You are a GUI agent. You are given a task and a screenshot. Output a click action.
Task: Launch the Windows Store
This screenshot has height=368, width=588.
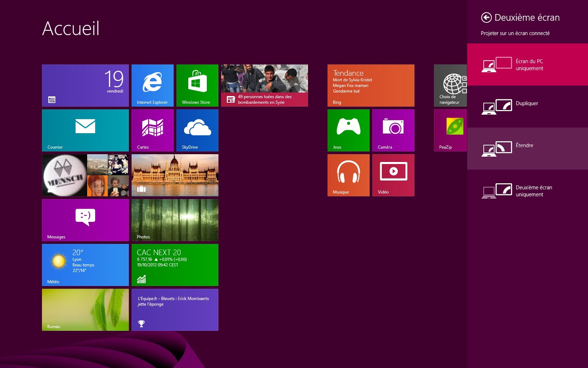tap(197, 85)
